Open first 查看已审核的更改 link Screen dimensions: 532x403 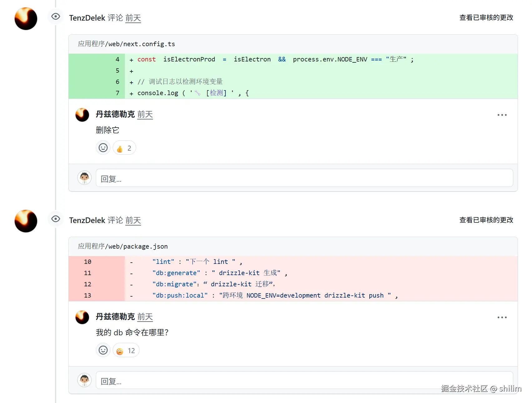coord(486,18)
